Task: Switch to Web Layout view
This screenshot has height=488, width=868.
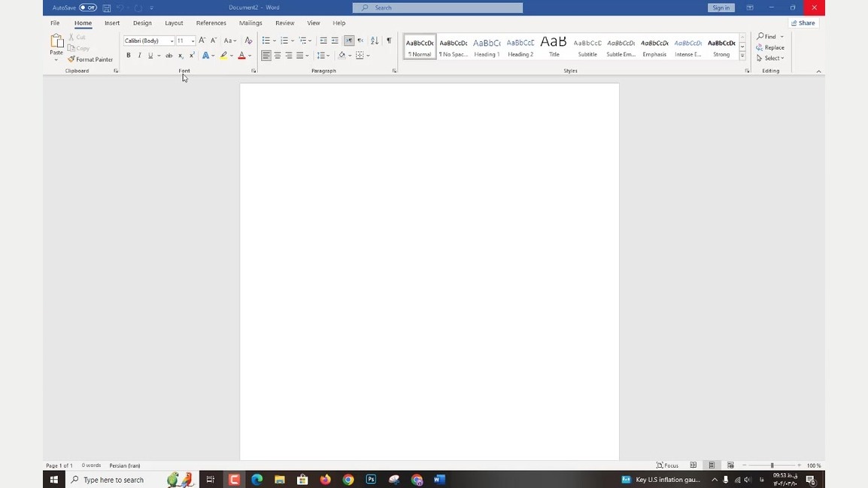Action: (730, 465)
